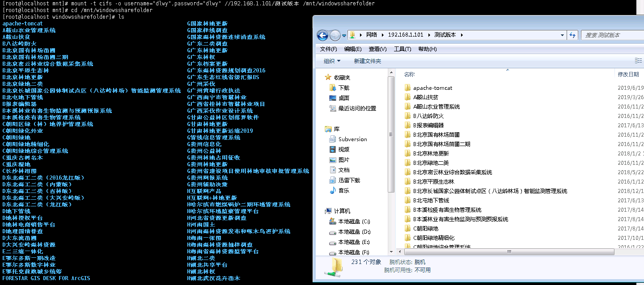Expand the arrow after 网络 breadcrumb

coord(383,35)
